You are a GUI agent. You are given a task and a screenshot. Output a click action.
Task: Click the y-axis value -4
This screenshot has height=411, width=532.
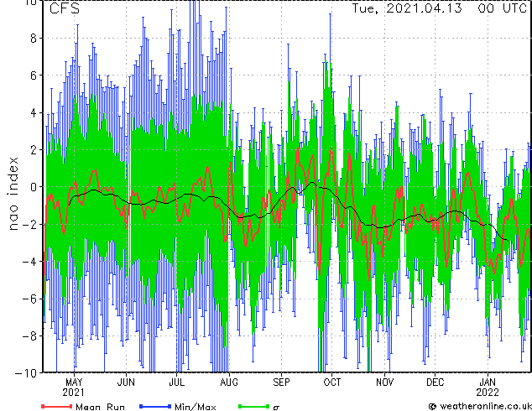tap(29, 262)
